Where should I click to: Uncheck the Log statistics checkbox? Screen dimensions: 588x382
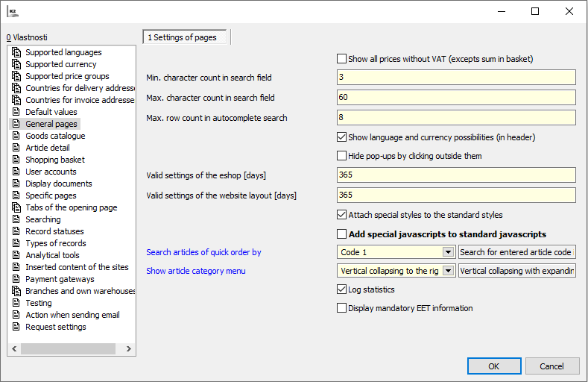342,289
